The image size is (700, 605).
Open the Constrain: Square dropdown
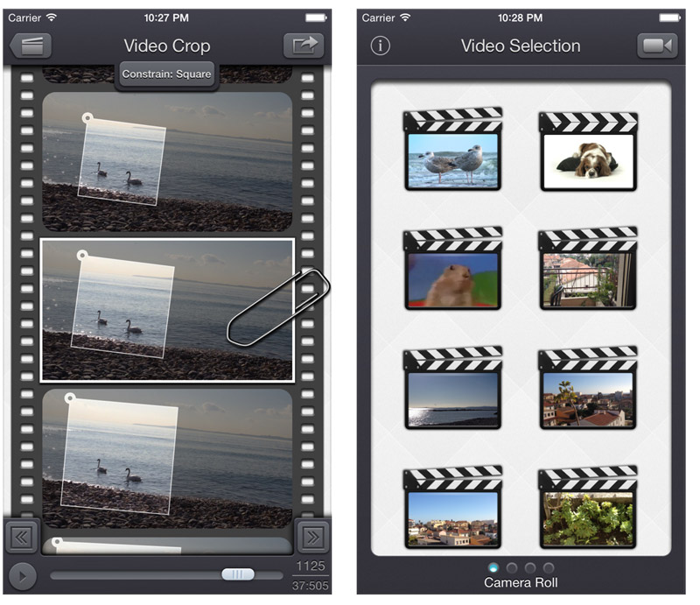[x=166, y=74]
